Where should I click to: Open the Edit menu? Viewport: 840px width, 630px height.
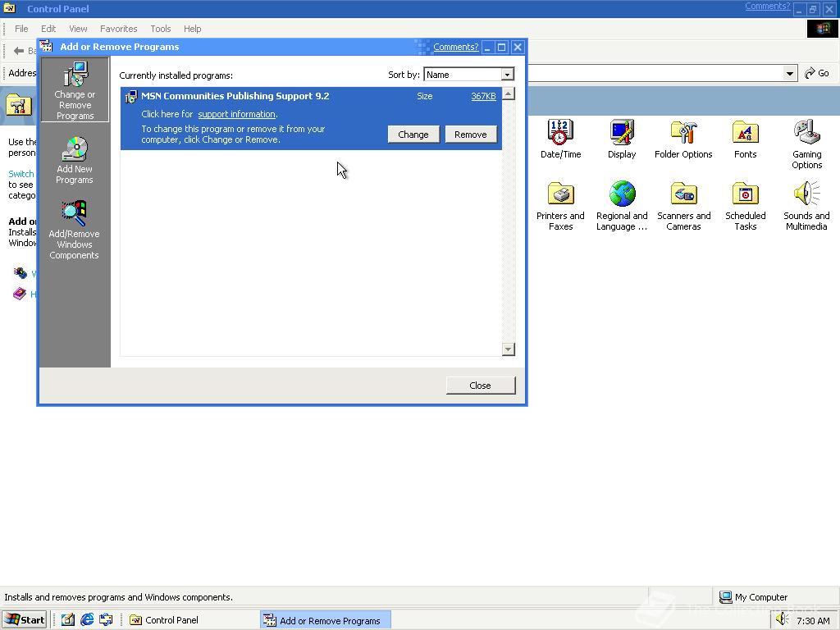point(48,29)
